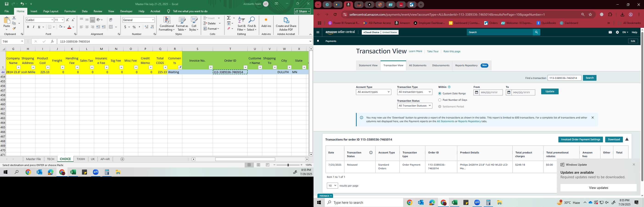
Task: Apply Percent Style number format
Action: (x=134, y=27)
